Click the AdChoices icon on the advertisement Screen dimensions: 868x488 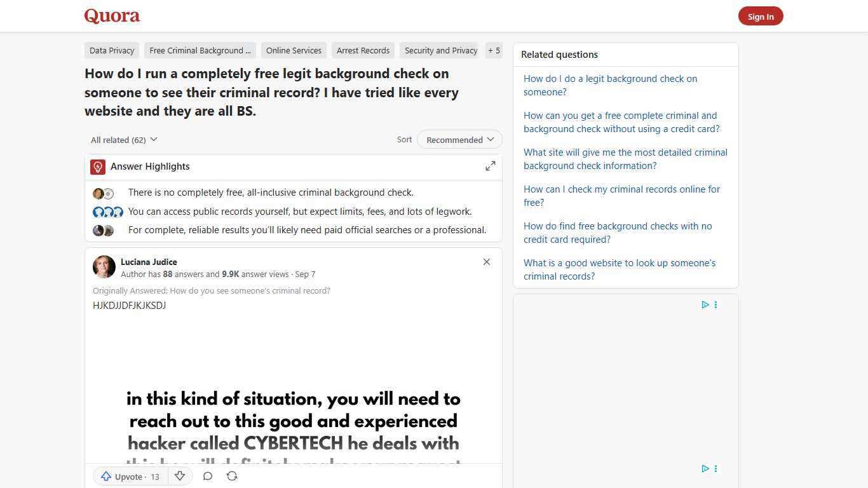705,304
